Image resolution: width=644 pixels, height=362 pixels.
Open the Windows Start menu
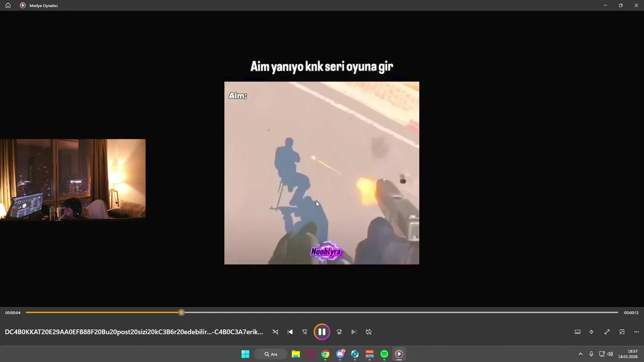point(246,354)
